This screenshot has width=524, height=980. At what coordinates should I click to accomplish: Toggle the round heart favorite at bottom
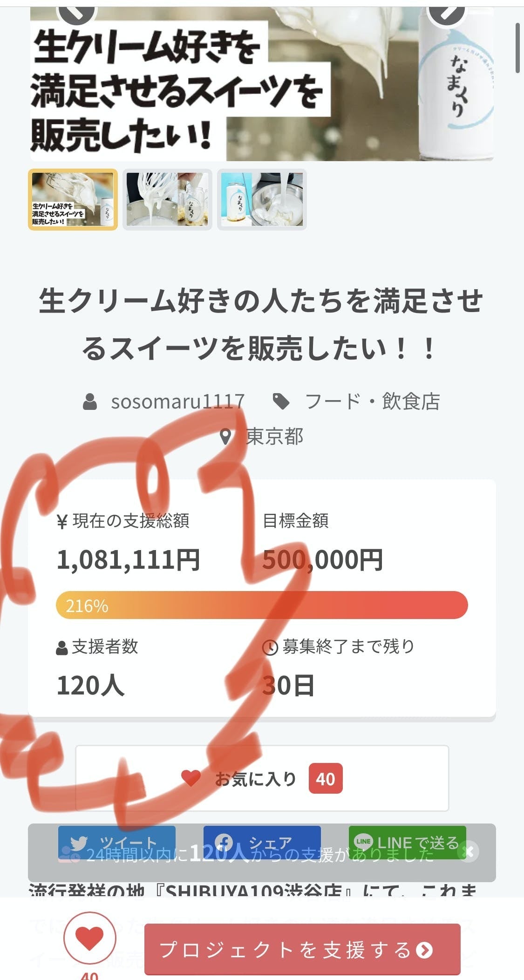click(89, 938)
